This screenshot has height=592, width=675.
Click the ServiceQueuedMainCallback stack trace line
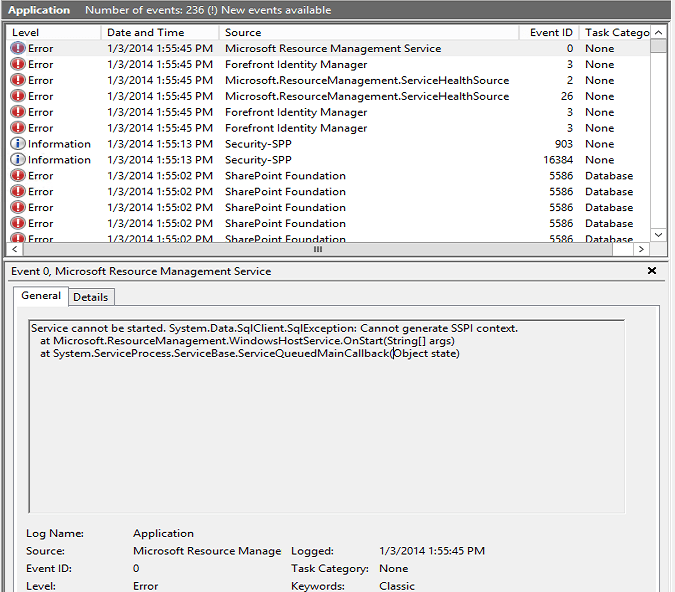(250, 353)
